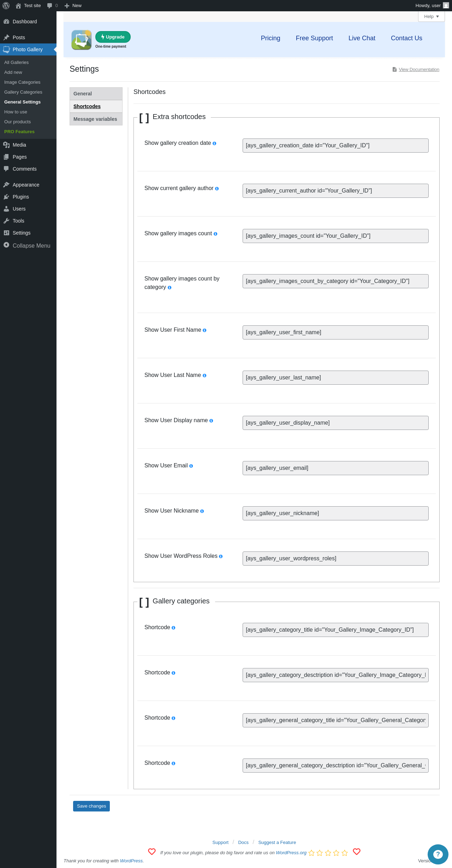Switch to the Message variables tab
The width and height of the screenshot is (452, 868).
click(x=96, y=119)
